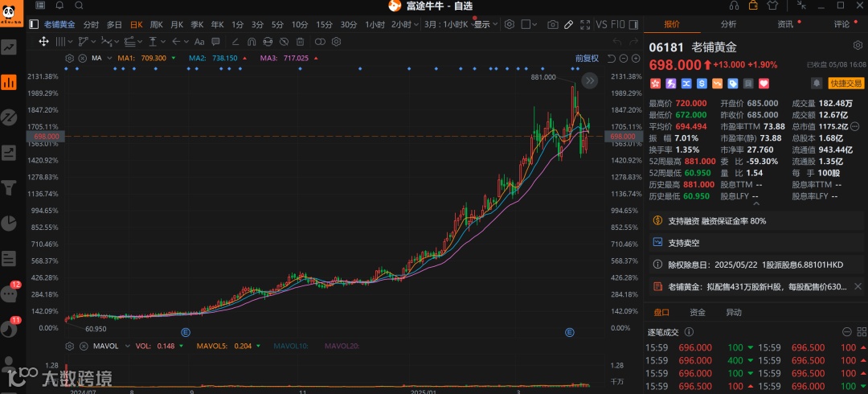This screenshot has height=394, width=868.
Task: Close the share placement announcement banner
Action: pyautogui.click(x=858, y=286)
